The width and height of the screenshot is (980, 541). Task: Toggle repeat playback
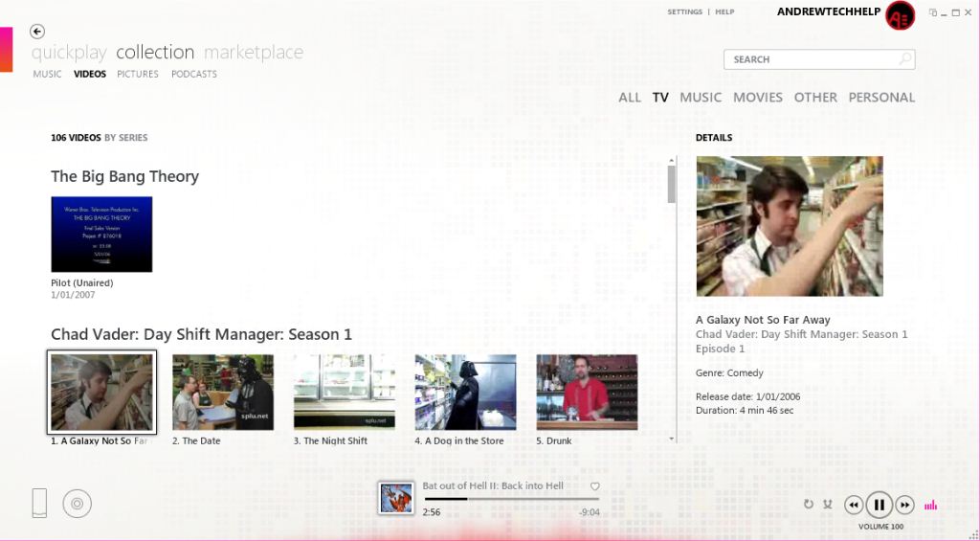[808, 504]
